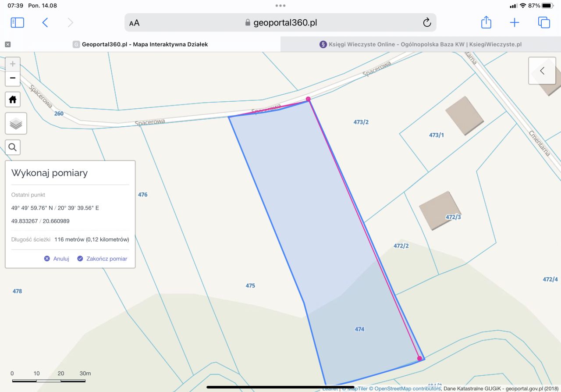Collapse the right side panel chevron
The width and height of the screenshot is (561, 392).
click(x=542, y=71)
